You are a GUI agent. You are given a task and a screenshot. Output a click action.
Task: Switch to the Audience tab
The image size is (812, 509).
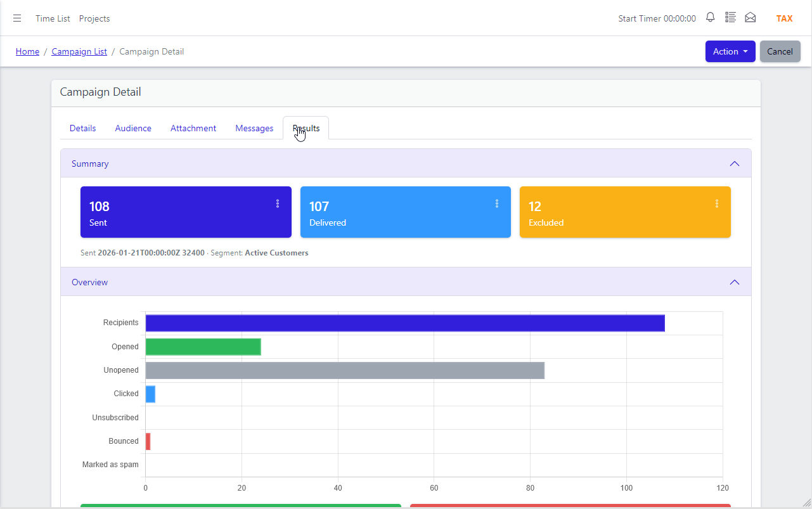pos(133,128)
